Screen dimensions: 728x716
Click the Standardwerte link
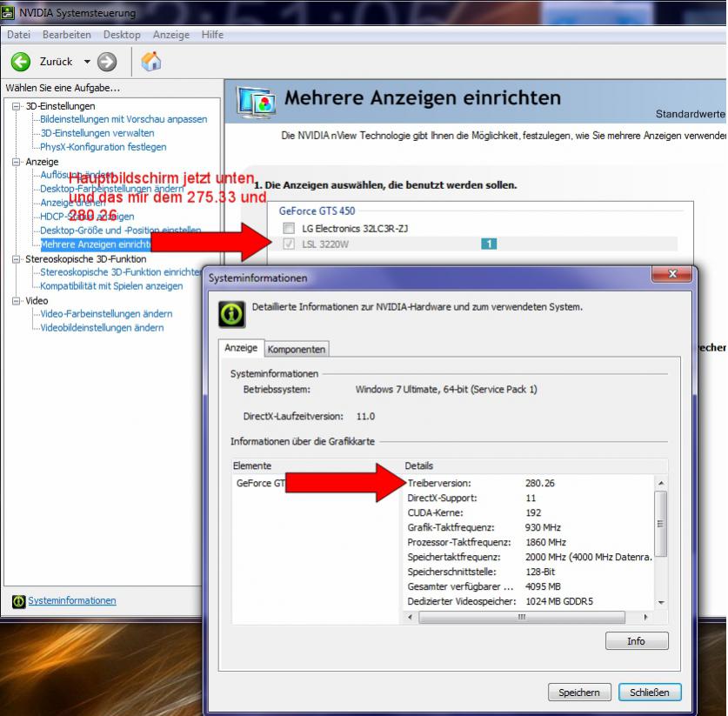(x=691, y=114)
